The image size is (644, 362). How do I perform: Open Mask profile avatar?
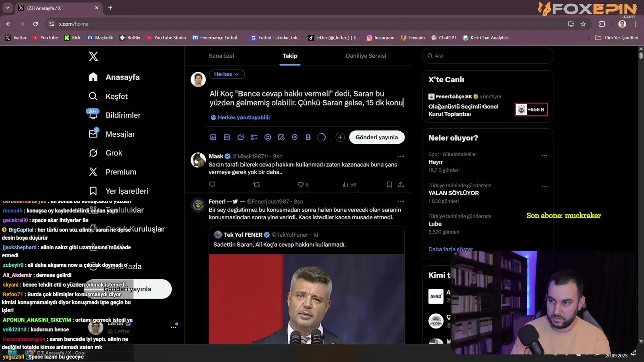(x=198, y=160)
